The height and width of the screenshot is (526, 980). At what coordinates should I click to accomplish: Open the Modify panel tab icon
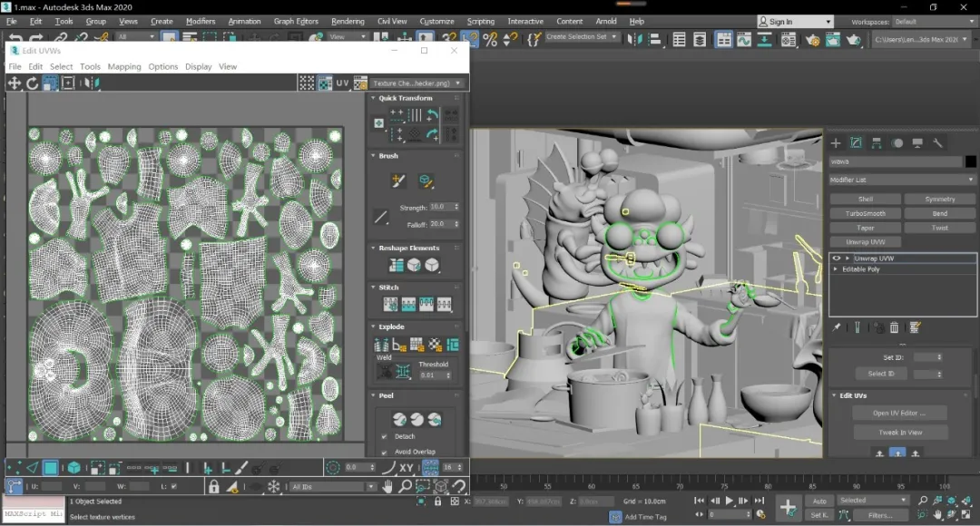(x=856, y=142)
